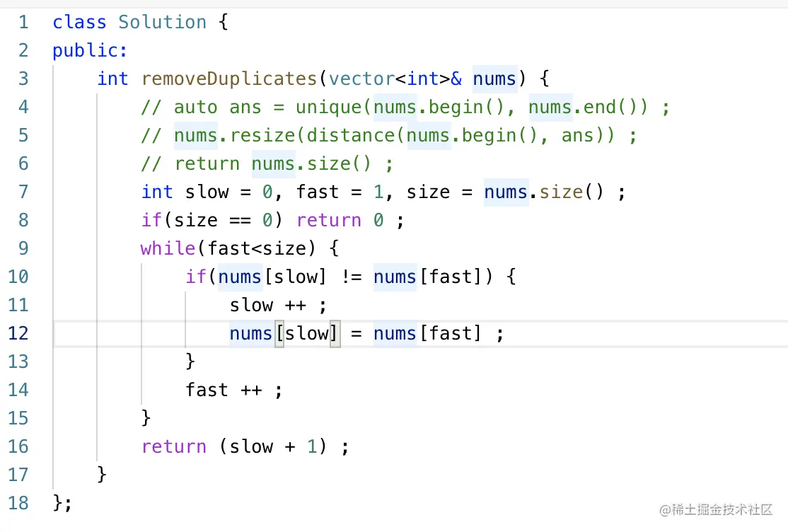This screenshot has height=532, width=788.
Task: Click 'return' in the commented line 6
Action: (207, 164)
